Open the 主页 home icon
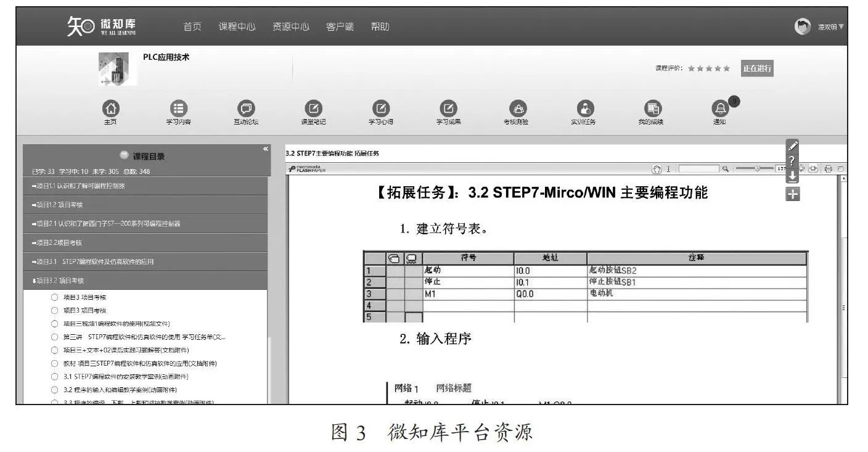Screen dimensions: 868x452 pyautogui.click(x=111, y=107)
